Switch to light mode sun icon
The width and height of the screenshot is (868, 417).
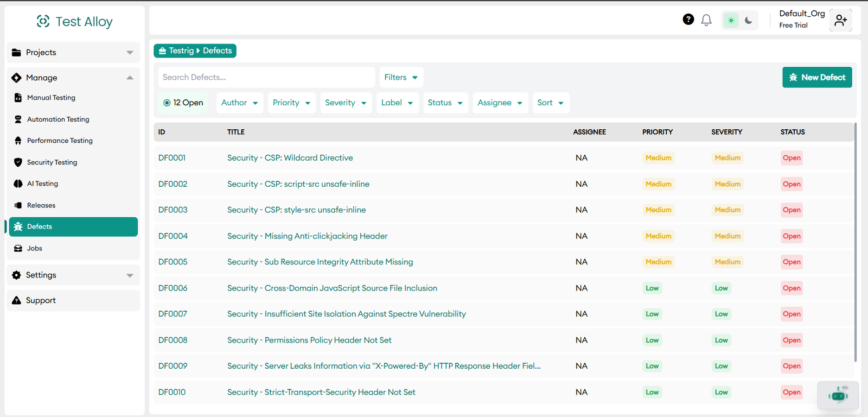click(731, 21)
